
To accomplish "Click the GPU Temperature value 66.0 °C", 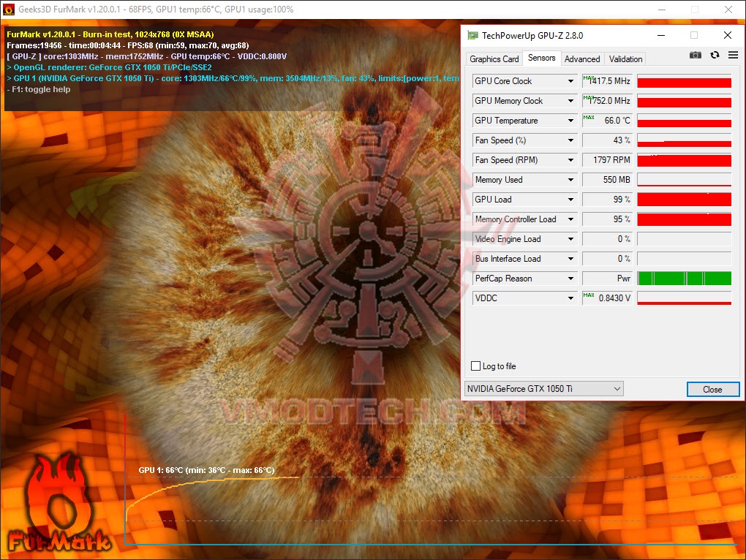I will pos(608,121).
